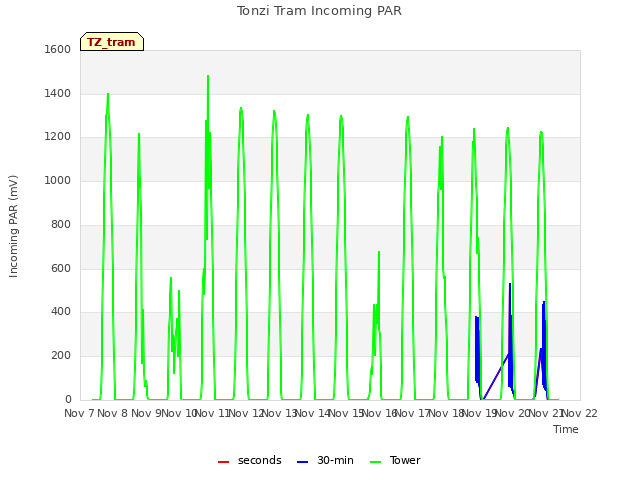Click the 1200 y-axis tick label
640x480 pixels.
(58, 136)
